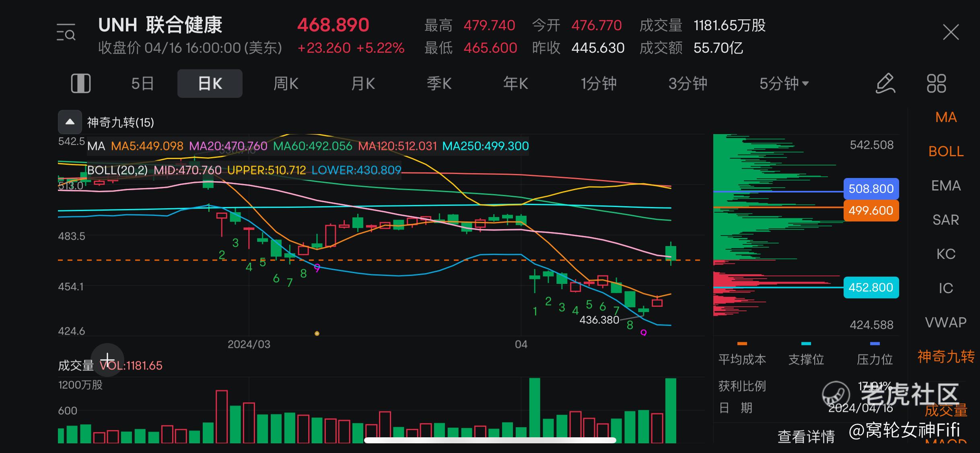Click the current price 468.890

[x=333, y=25]
